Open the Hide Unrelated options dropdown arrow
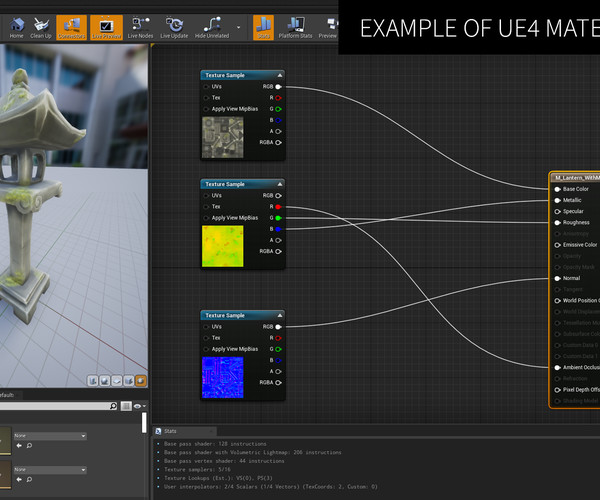 [238, 26]
